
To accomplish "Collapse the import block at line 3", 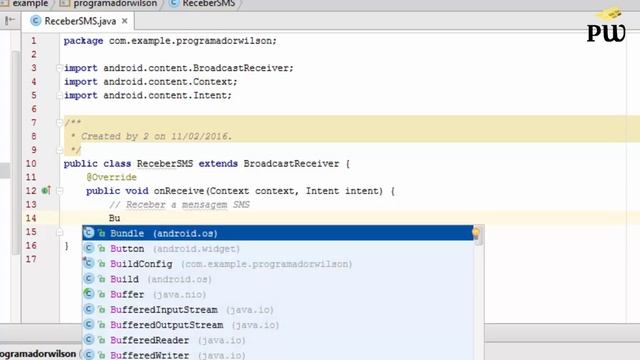I will tap(59, 68).
